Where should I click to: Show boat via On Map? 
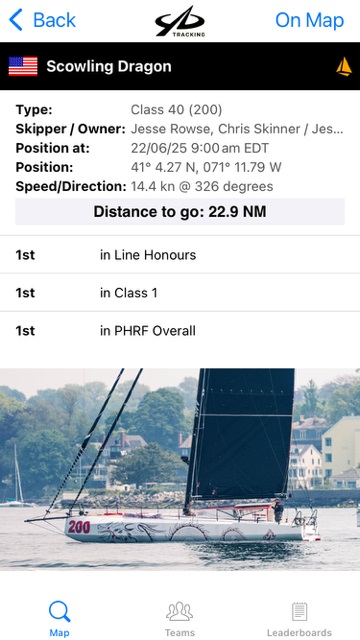pyautogui.click(x=309, y=20)
